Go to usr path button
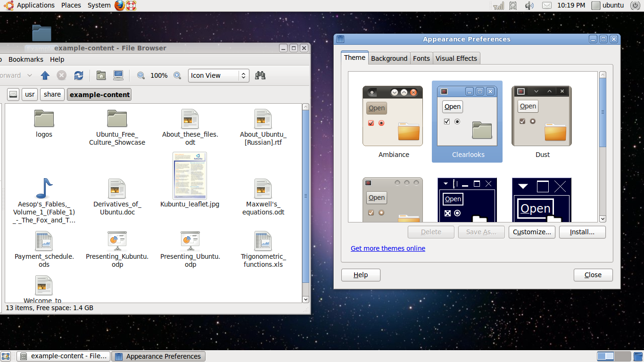The height and width of the screenshot is (362, 644). [30, 94]
